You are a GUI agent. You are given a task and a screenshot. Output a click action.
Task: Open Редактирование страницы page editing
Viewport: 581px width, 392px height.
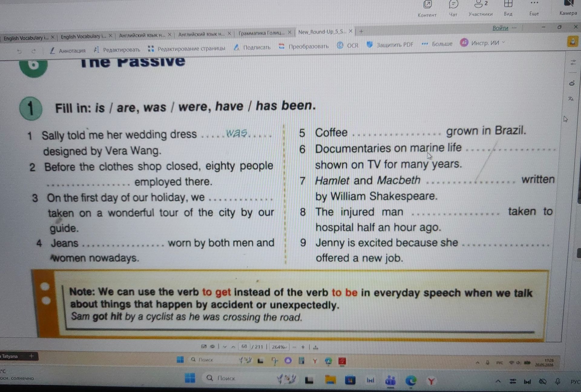pos(186,48)
